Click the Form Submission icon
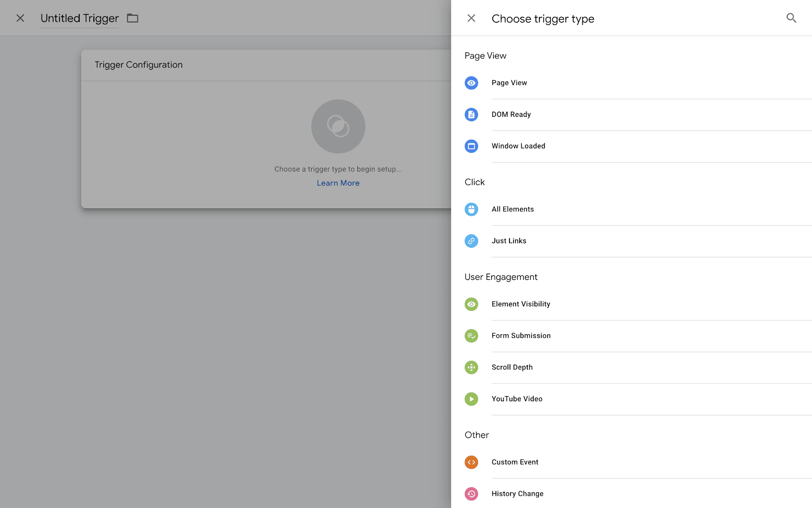Viewport: 812px width, 508px height. 471,336
